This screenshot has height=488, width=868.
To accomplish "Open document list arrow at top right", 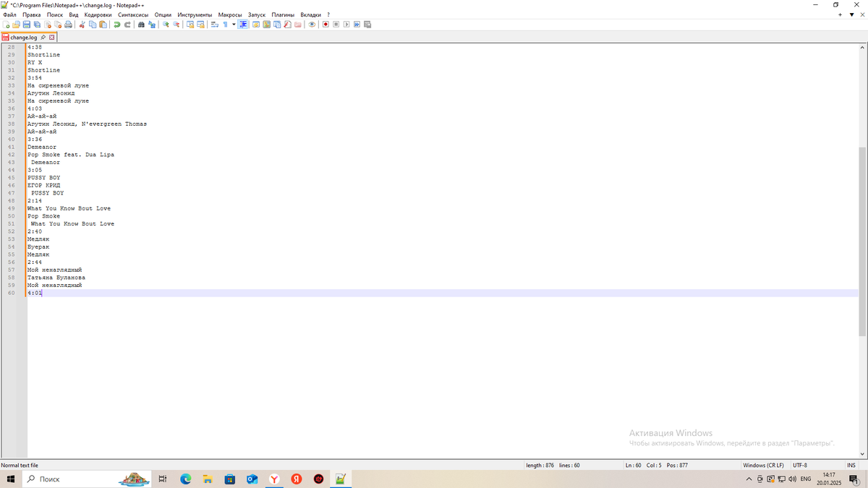I will point(851,14).
